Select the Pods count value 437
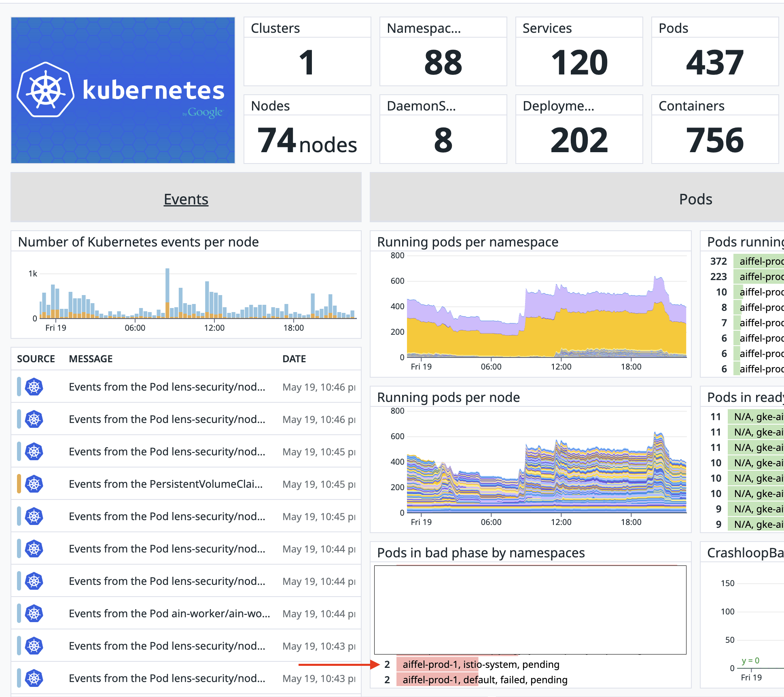 click(715, 62)
